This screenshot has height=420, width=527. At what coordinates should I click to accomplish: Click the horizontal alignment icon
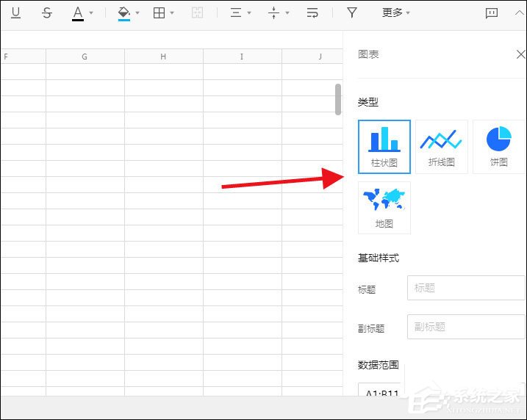236,13
